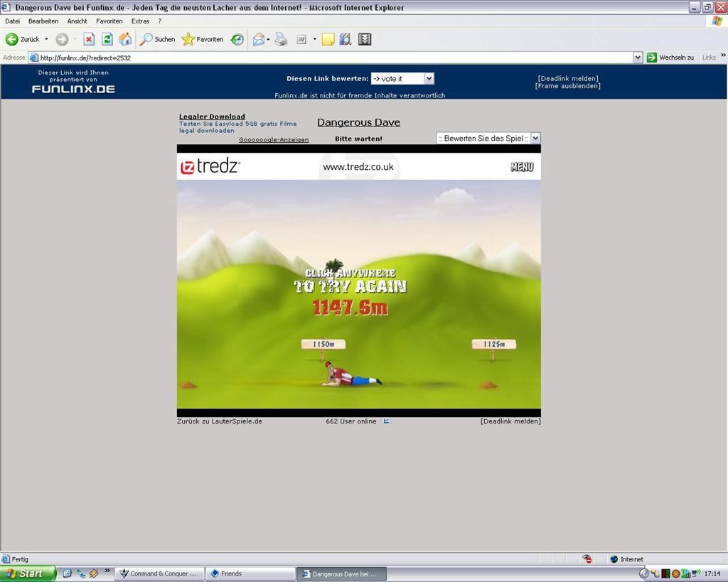Open the Ansicht menu
The height and width of the screenshot is (582, 728).
(77, 21)
